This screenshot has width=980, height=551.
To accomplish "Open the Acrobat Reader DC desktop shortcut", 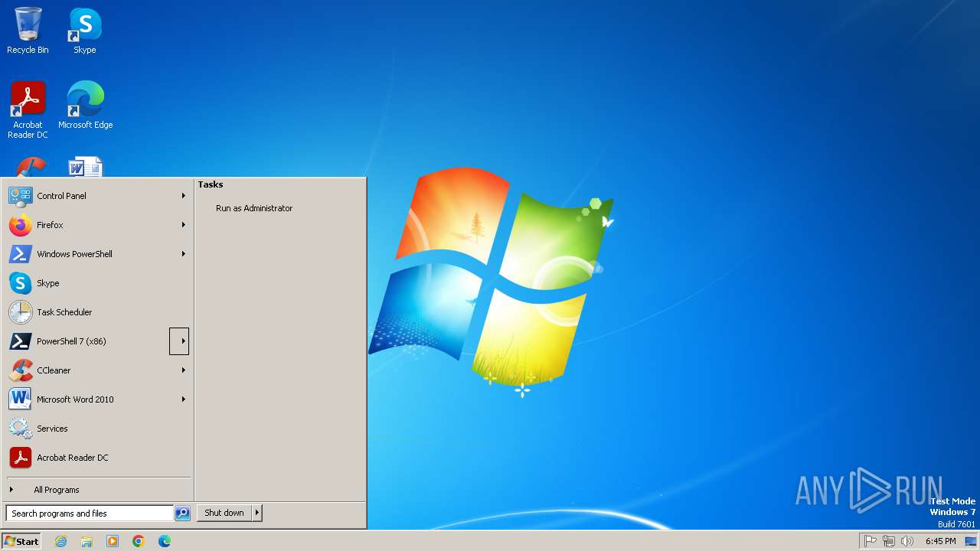I will (x=28, y=109).
